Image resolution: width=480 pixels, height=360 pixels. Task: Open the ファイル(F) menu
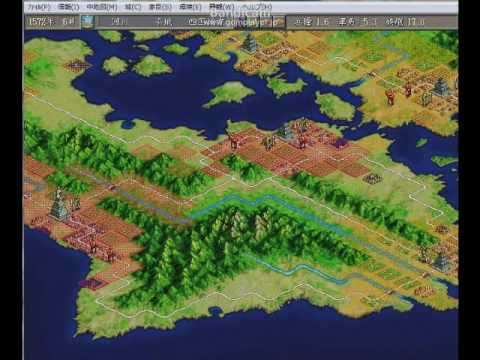click(x=39, y=7)
